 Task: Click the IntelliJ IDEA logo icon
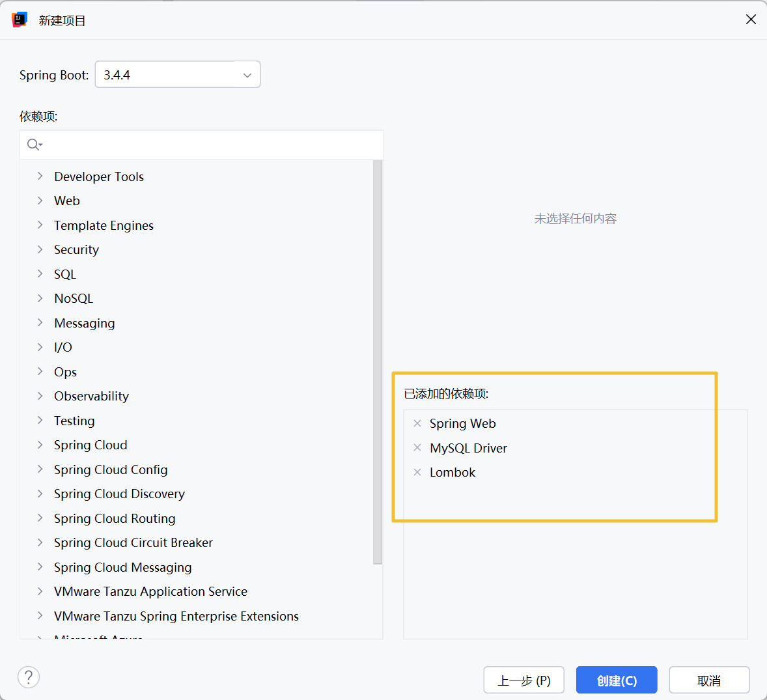[x=20, y=20]
